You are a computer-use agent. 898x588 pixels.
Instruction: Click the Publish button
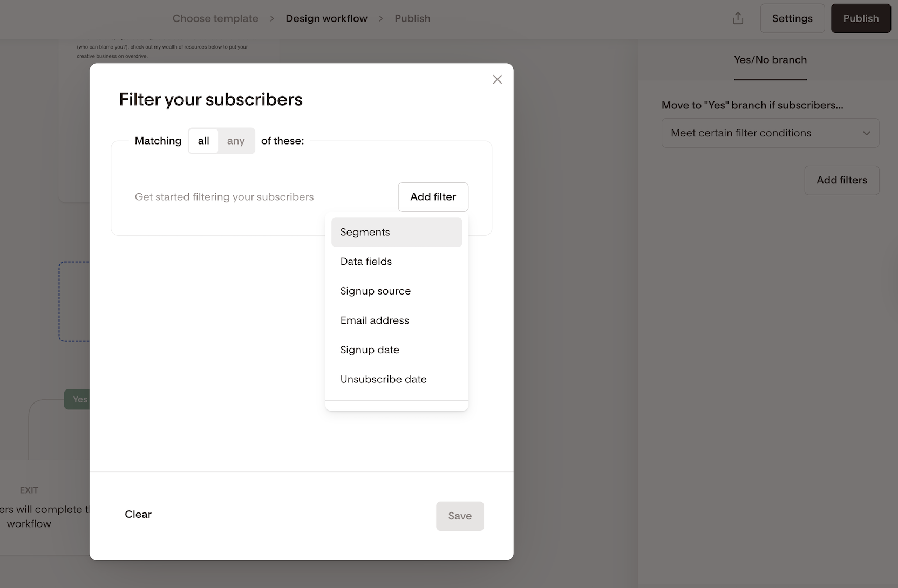[x=860, y=18]
